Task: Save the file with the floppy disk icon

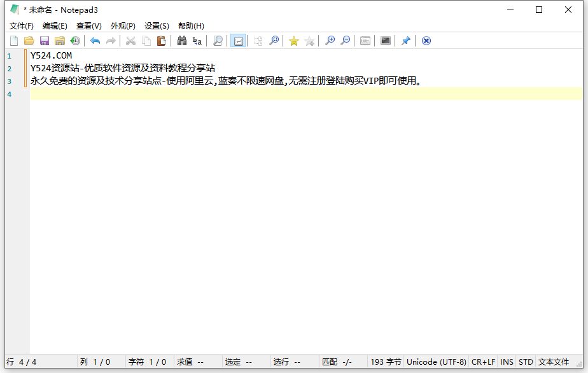Action: (45, 41)
